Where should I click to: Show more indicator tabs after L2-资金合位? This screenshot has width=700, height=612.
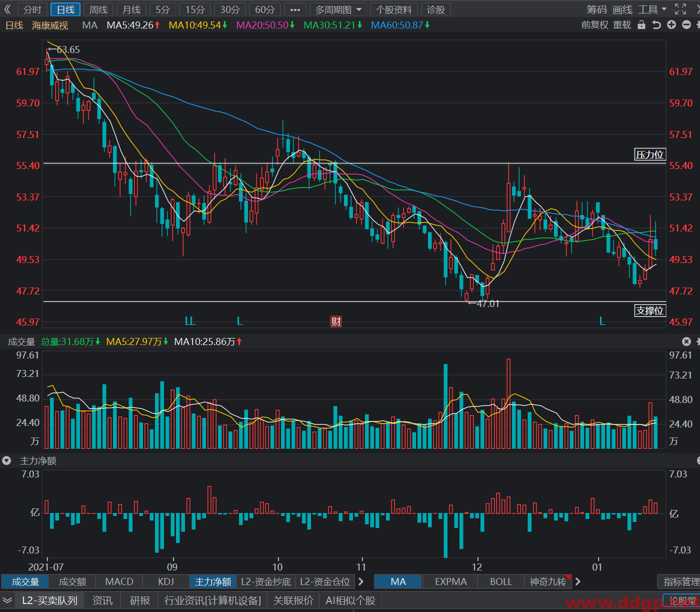[361, 581]
